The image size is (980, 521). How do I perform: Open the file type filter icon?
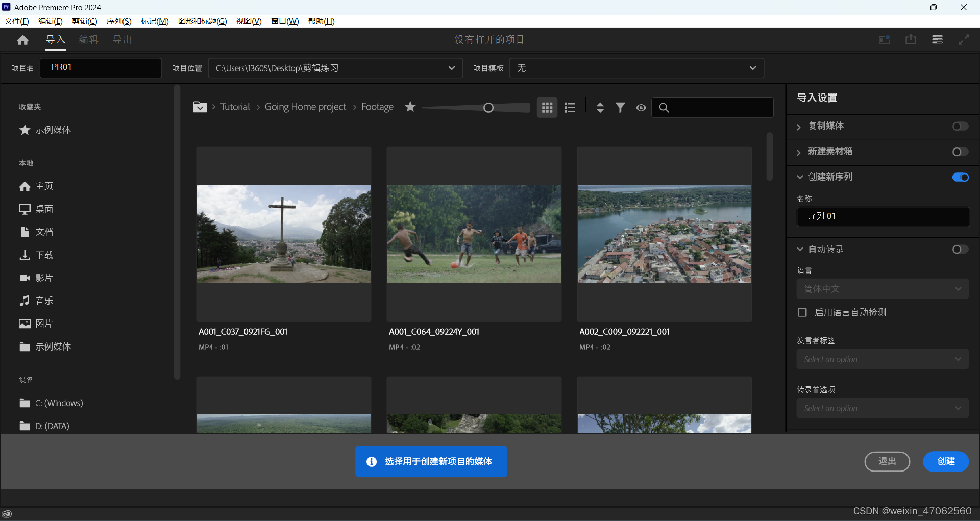pyautogui.click(x=620, y=107)
